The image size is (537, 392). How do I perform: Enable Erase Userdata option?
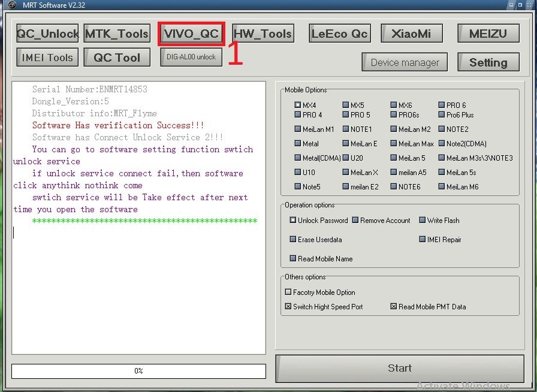[293, 239]
